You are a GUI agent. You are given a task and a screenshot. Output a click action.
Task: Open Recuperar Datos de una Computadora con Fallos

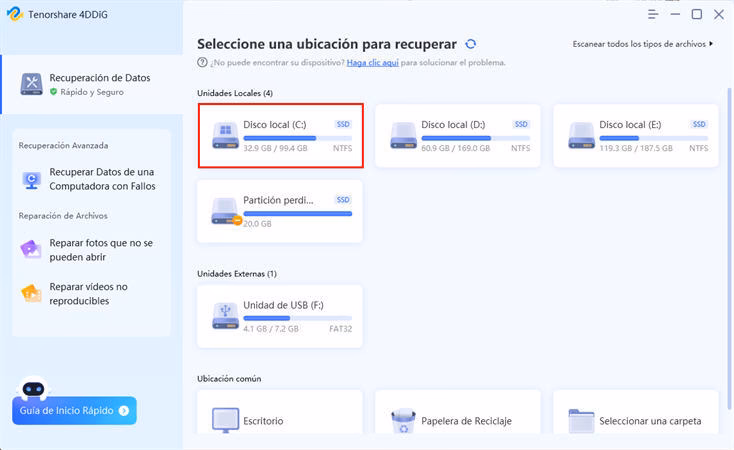[89, 179]
